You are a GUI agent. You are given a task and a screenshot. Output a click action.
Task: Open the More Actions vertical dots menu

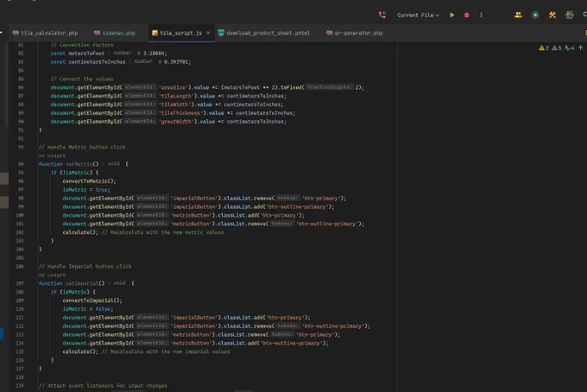coord(481,15)
